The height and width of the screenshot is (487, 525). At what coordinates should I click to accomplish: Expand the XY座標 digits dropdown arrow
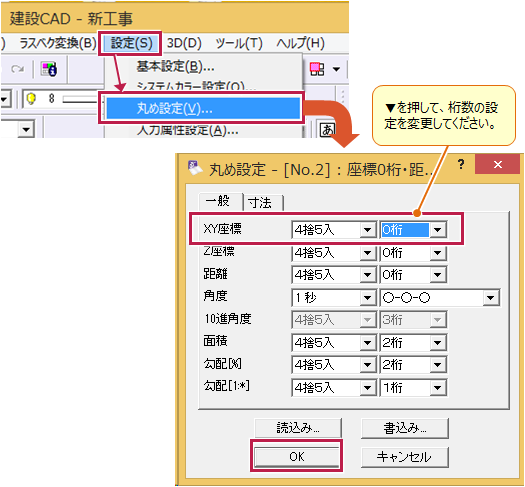pos(437,230)
